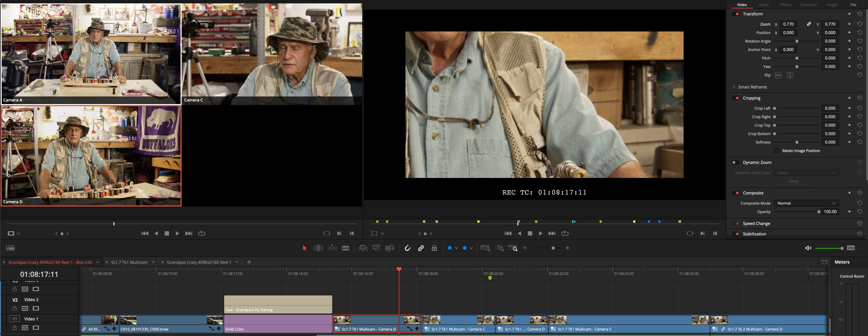Open the Bob Edit timeline tab dropdown
The image size is (868, 336).
coord(98,262)
